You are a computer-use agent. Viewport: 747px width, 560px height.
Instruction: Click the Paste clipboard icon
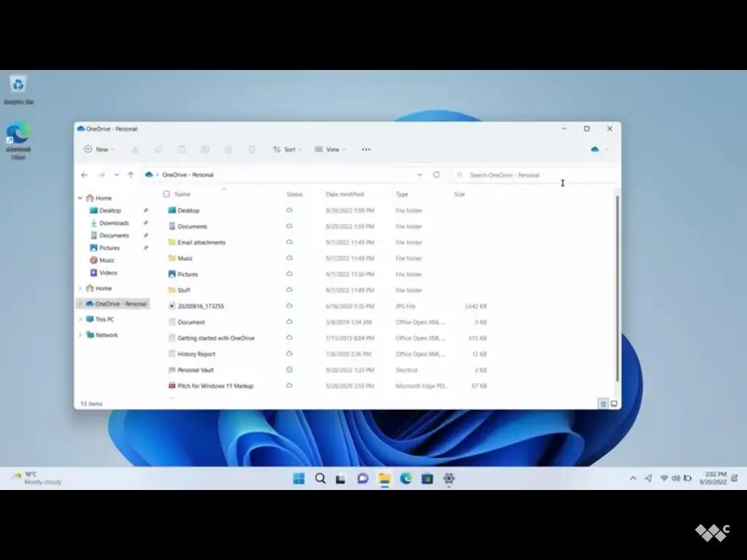pos(182,149)
